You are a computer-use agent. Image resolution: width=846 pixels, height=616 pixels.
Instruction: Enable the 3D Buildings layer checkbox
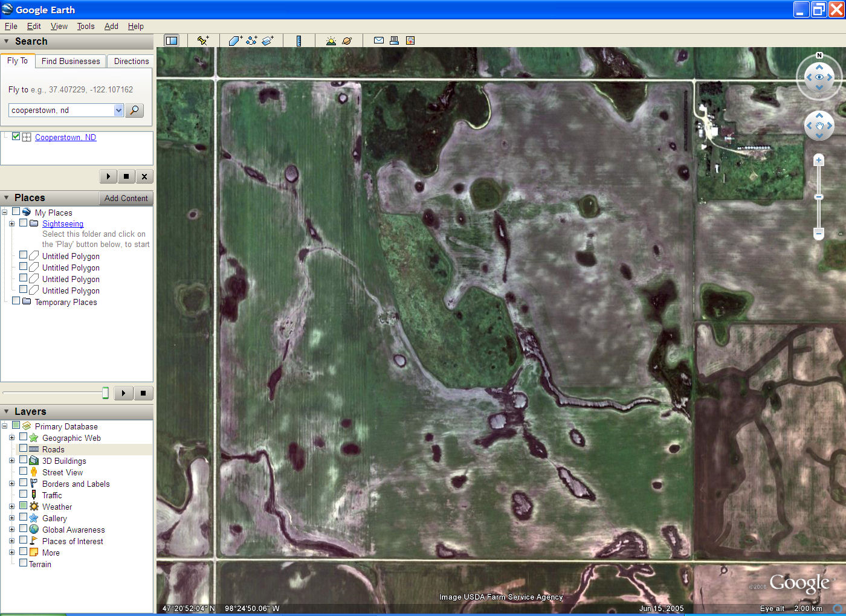(x=23, y=460)
